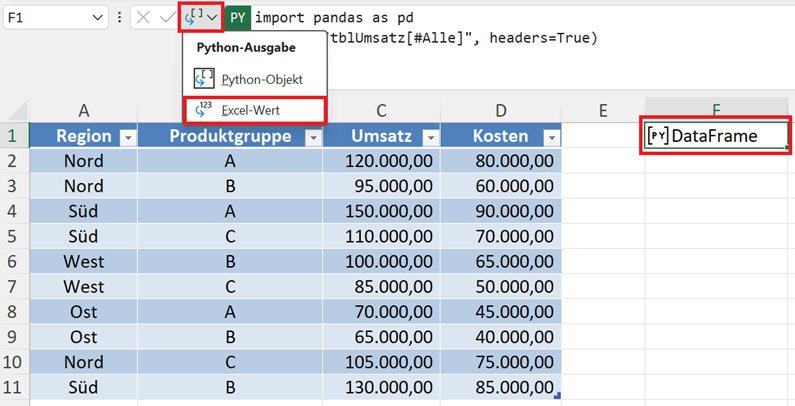The image size is (795, 406).
Task: Open the Produktgruppe filter dropdown
Action: tap(313, 138)
